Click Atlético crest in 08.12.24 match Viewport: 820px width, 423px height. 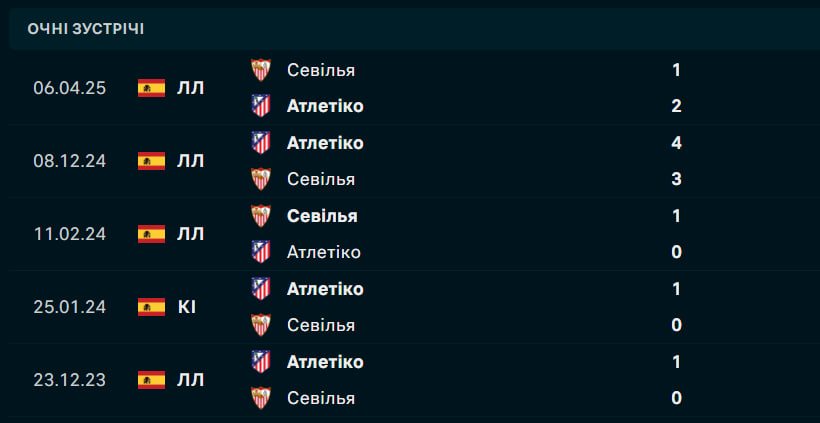click(x=260, y=143)
